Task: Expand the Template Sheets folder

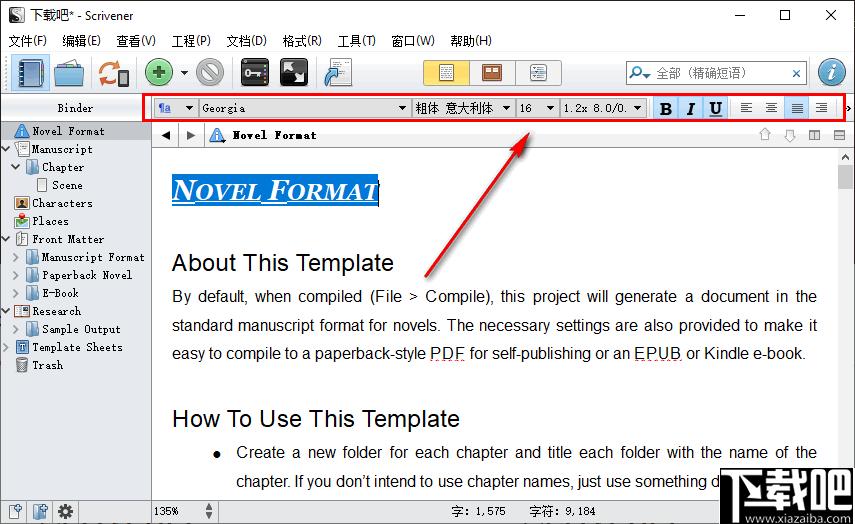Action: [x=6, y=347]
